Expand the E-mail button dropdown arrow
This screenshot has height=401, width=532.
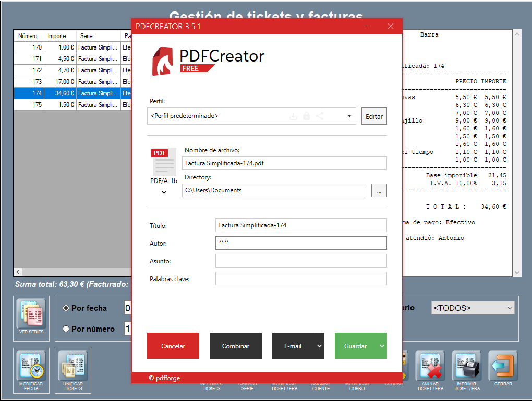[x=319, y=346]
